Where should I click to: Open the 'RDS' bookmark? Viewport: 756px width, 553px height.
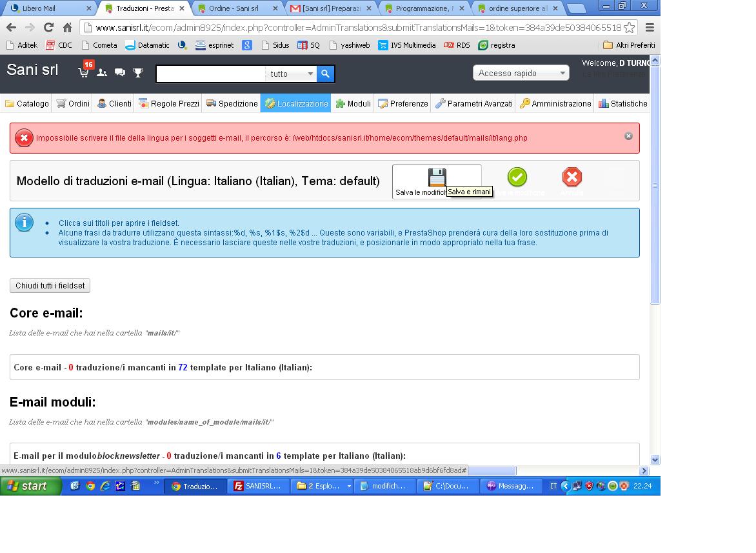pos(457,45)
